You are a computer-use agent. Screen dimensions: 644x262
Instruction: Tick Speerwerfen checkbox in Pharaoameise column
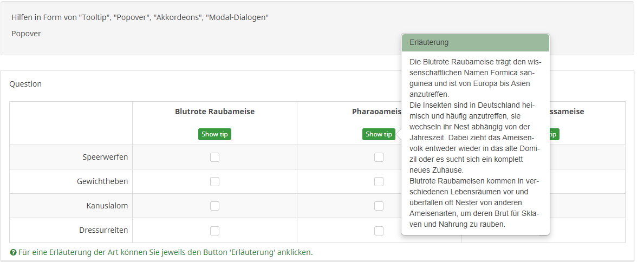click(379, 157)
